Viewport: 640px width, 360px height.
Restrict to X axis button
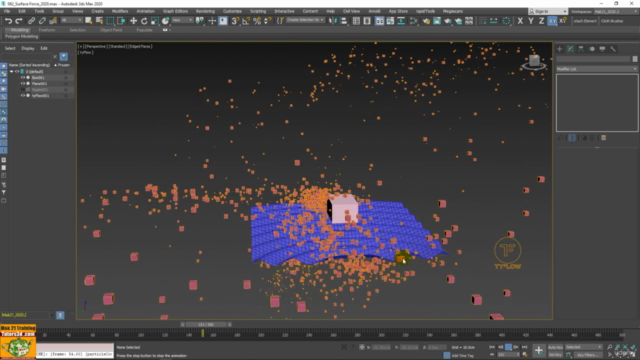click(520, 21)
